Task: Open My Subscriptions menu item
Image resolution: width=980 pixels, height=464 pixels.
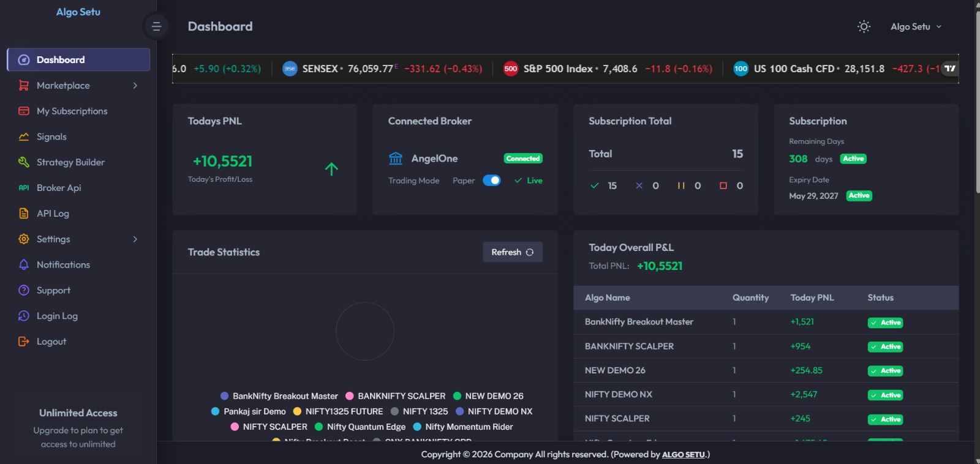Action: click(78, 111)
